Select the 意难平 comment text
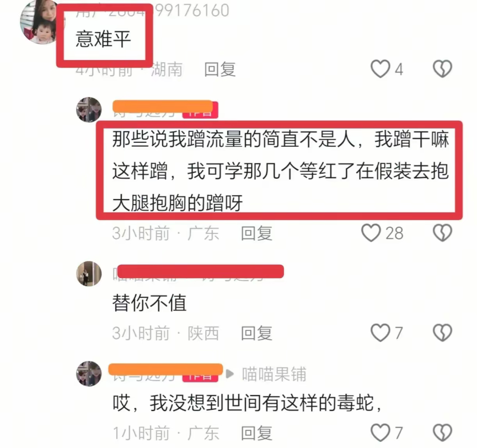477x448 pixels. [x=103, y=39]
